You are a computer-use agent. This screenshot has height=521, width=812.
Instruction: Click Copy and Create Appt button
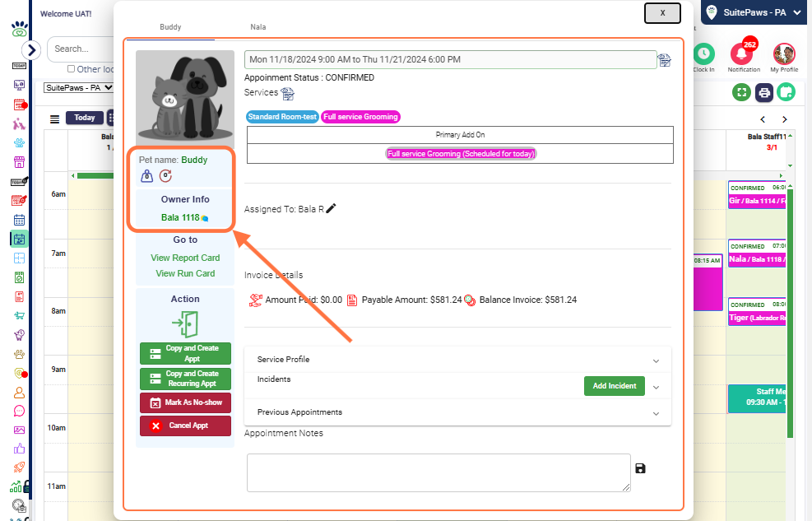[185, 353]
